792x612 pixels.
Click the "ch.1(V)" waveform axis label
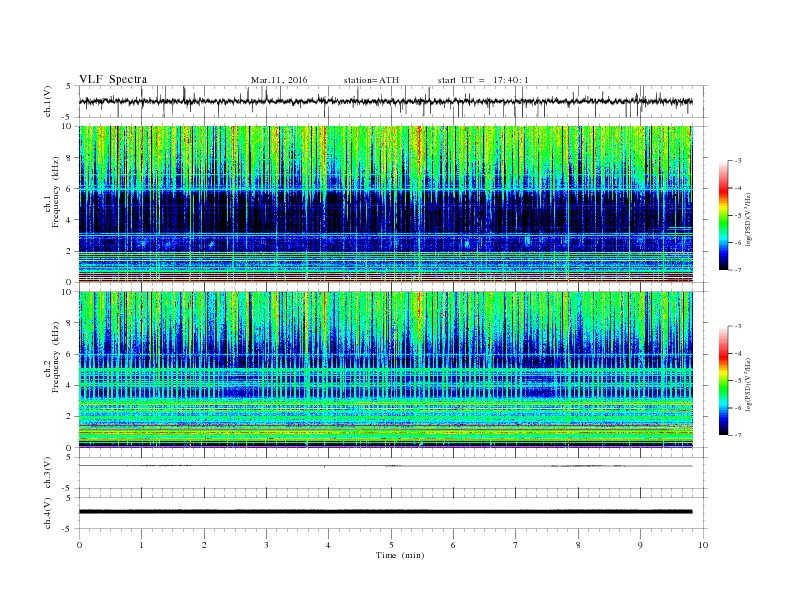click(48, 101)
